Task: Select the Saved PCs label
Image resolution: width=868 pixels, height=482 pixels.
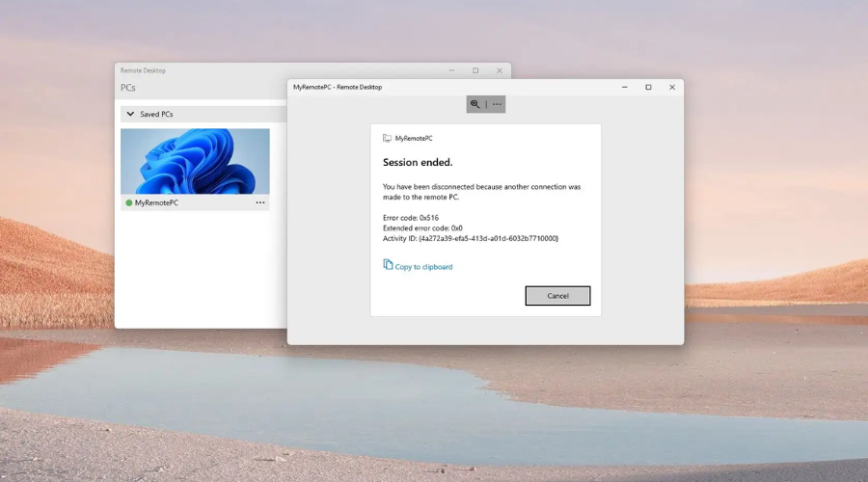Action: pyautogui.click(x=156, y=114)
